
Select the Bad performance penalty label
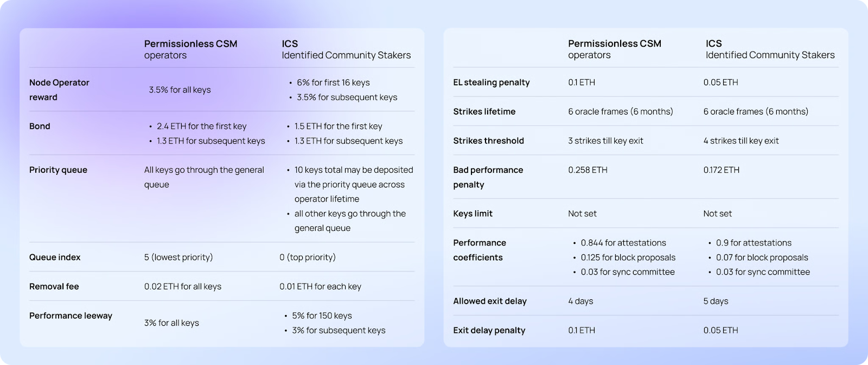click(488, 177)
